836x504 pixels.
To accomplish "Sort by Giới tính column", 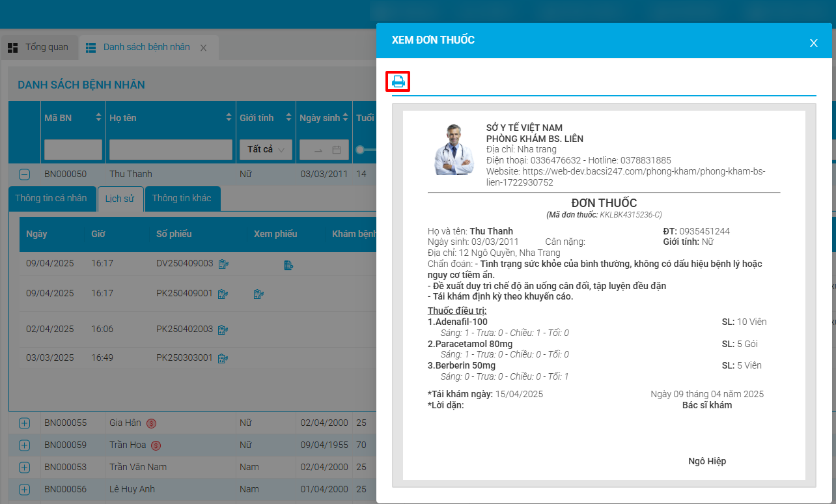I will click(x=288, y=118).
